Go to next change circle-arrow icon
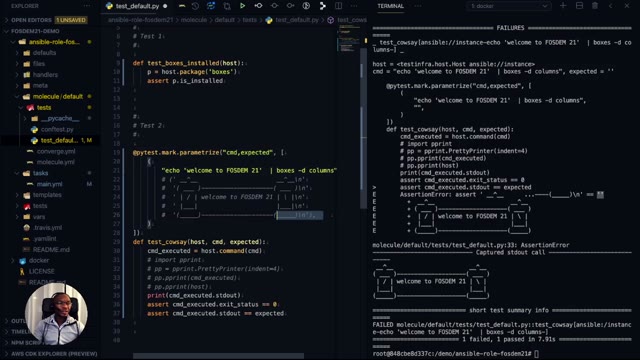 click(x=290, y=6)
